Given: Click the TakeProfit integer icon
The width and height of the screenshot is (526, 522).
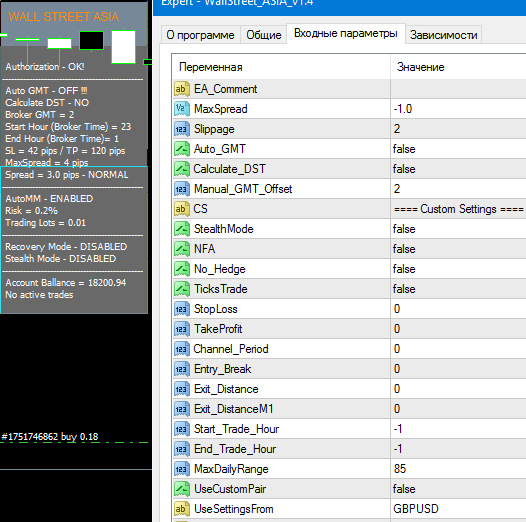Looking at the screenshot, I should (x=182, y=329).
